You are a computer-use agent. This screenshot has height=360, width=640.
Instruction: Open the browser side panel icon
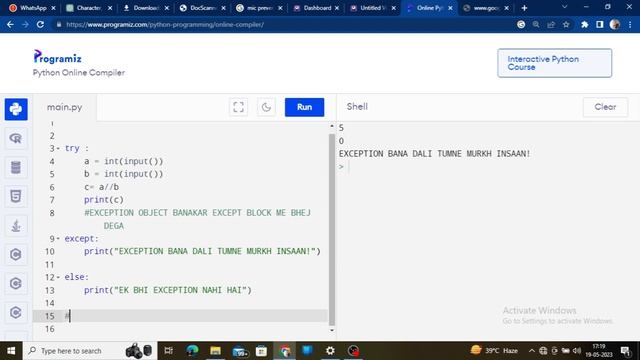click(600, 24)
